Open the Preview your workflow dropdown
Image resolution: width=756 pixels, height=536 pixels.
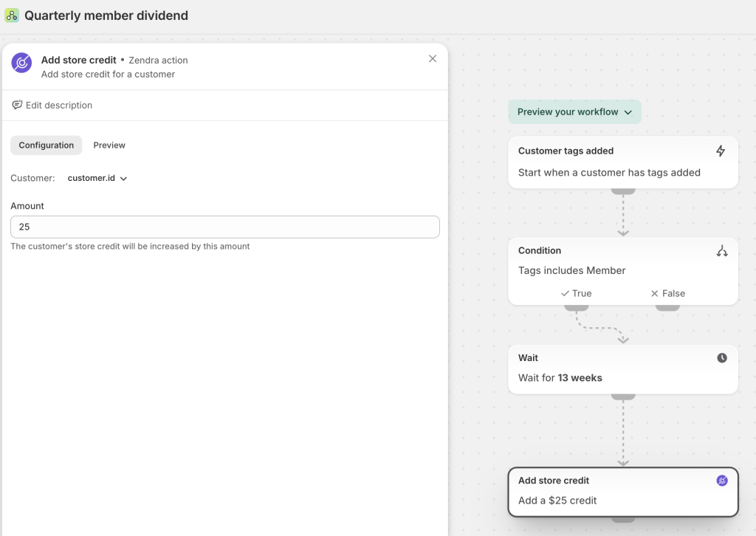point(574,111)
